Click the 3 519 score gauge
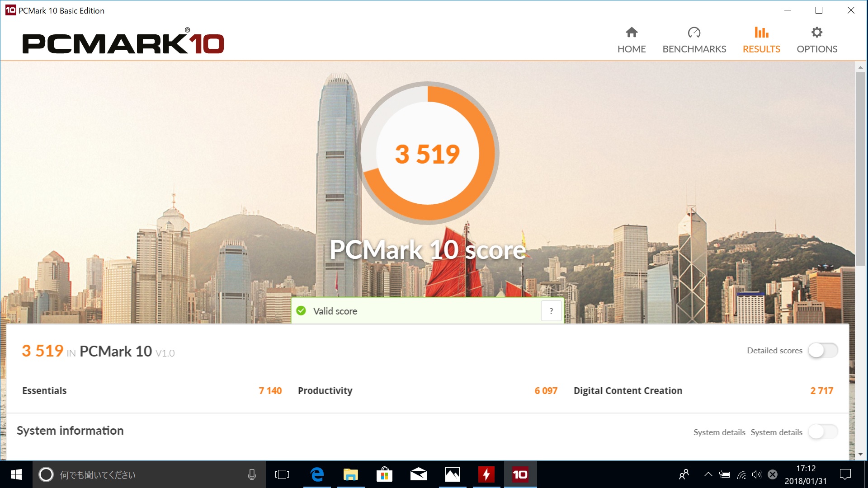The height and width of the screenshot is (488, 868). point(428,153)
